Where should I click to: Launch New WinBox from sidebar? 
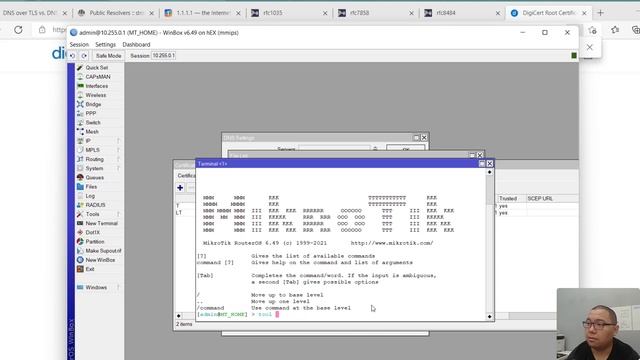(100, 260)
